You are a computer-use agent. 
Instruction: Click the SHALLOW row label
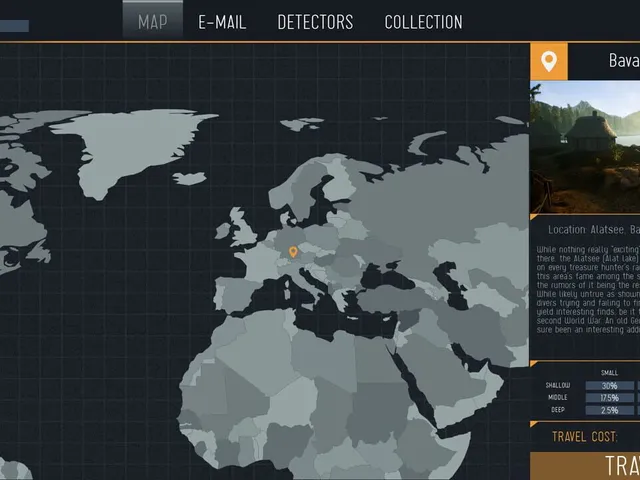pyautogui.click(x=558, y=385)
